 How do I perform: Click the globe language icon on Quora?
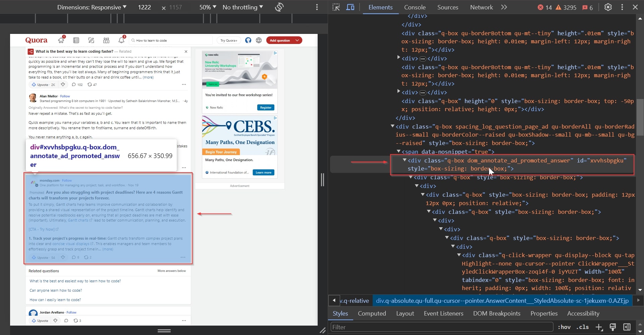pos(259,40)
